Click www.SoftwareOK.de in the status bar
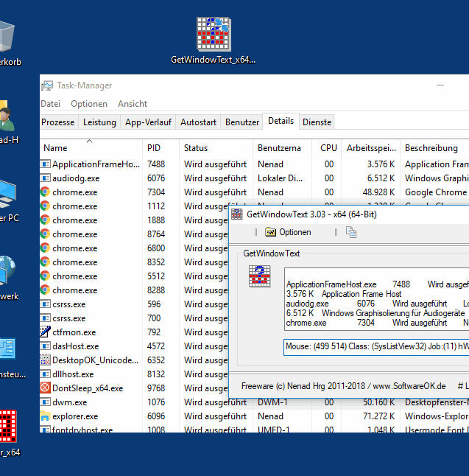The height and width of the screenshot is (476, 469). click(409, 386)
